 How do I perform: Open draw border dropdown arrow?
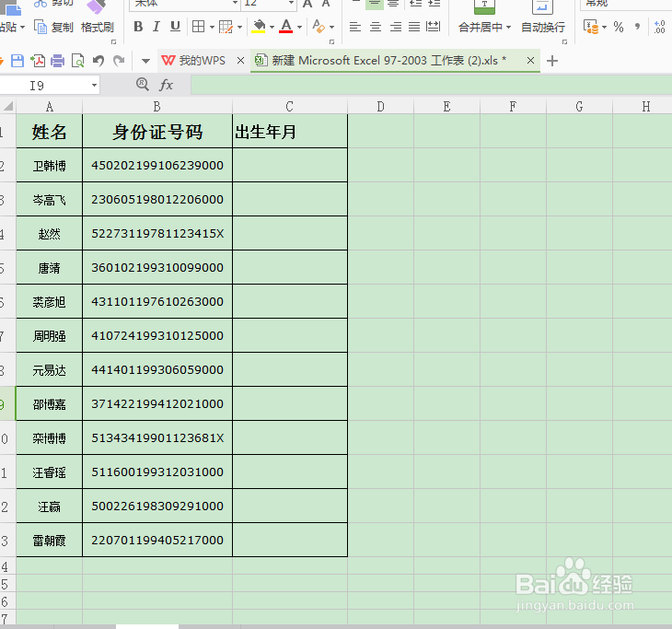[239, 28]
